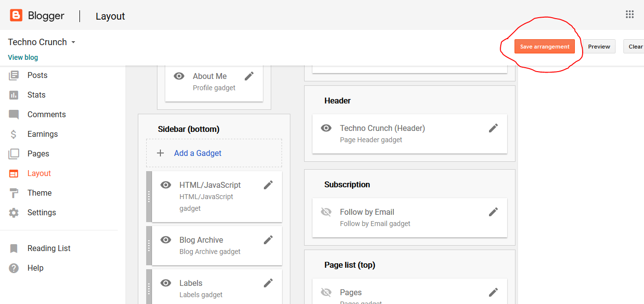Click the Help question mark icon

click(x=14, y=268)
